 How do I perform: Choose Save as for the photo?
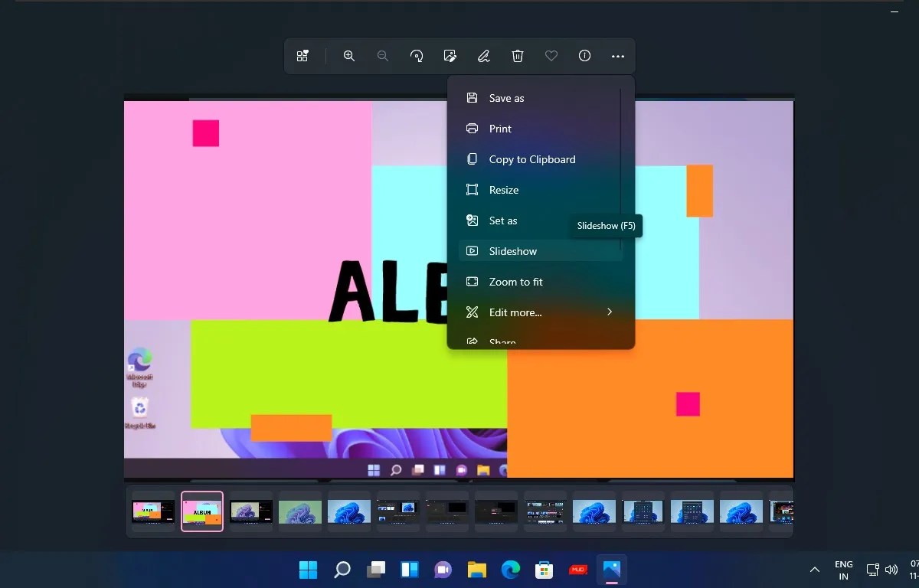[x=506, y=98]
